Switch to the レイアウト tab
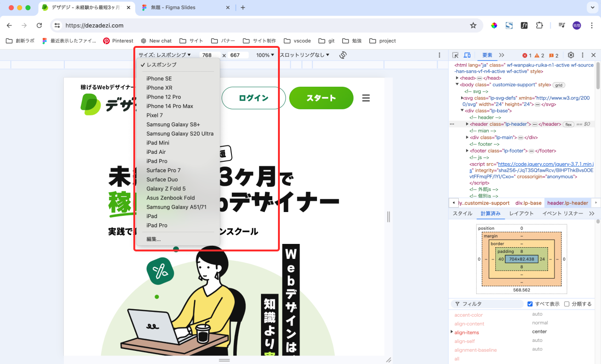The image size is (601, 364). (521, 213)
